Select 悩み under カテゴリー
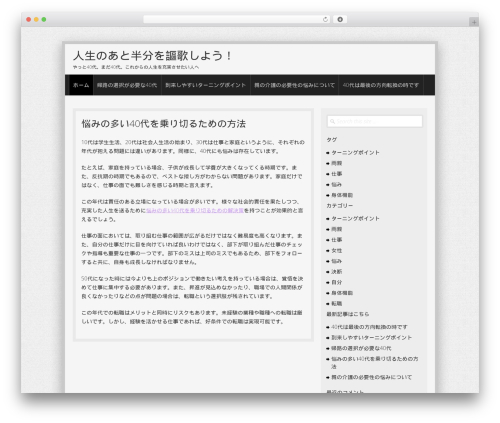500x423 pixels. [x=337, y=261]
